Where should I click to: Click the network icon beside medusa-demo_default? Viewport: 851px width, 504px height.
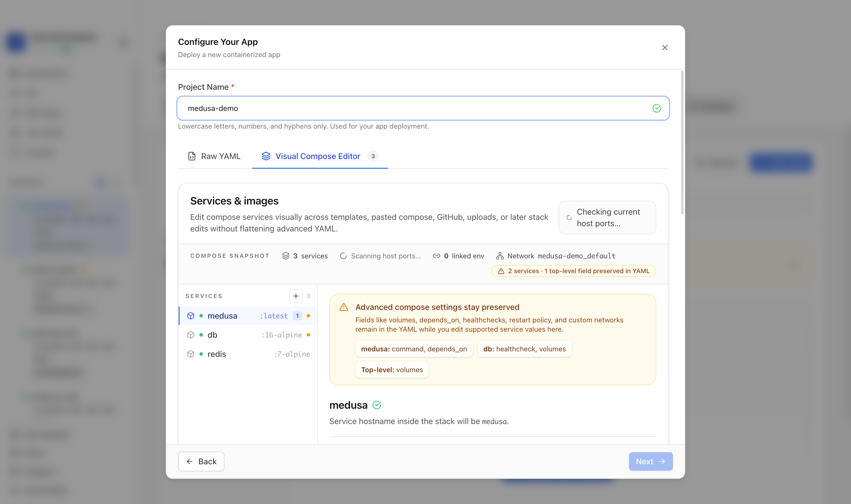500,256
